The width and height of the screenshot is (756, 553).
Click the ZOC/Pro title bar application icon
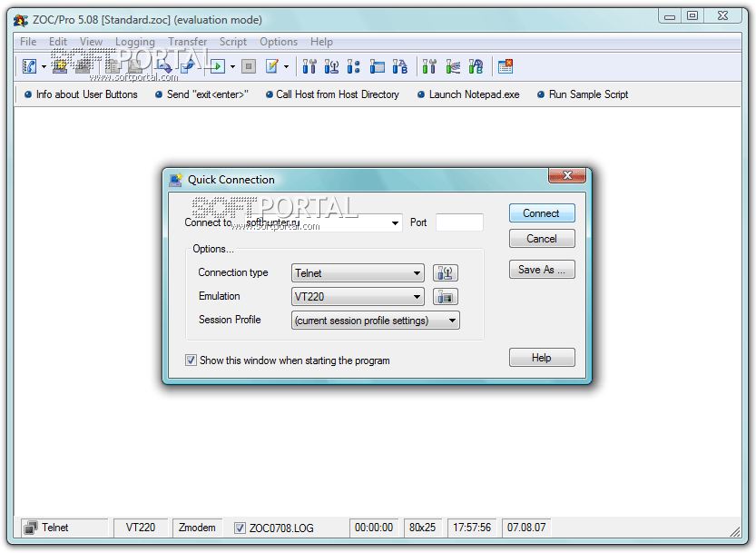tap(21, 20)
